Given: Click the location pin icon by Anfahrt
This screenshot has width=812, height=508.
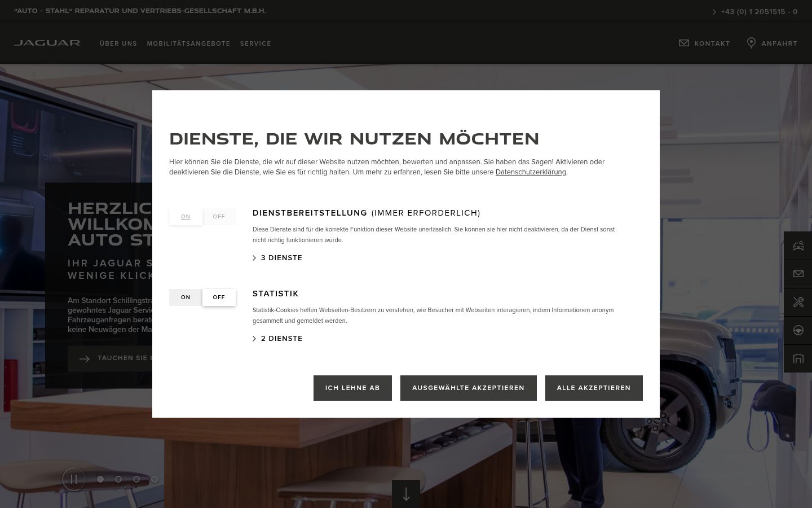Looking at the screenshot, I should click(x=751, y=43).
